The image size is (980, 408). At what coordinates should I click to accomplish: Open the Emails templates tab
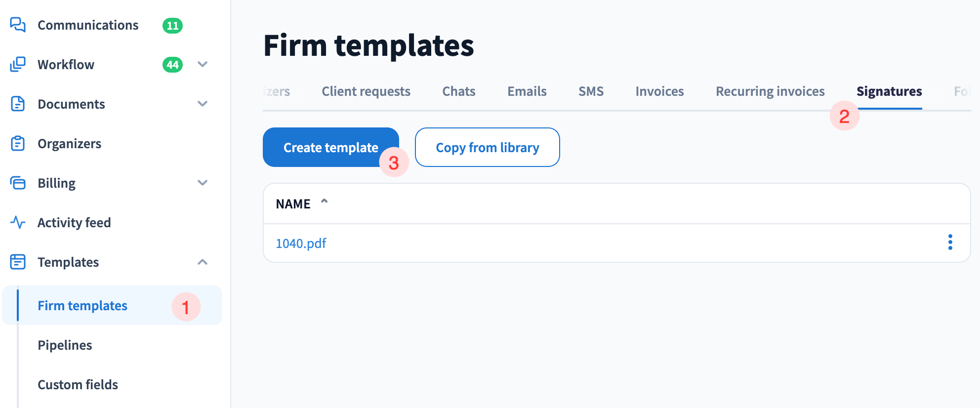[527, 91]
